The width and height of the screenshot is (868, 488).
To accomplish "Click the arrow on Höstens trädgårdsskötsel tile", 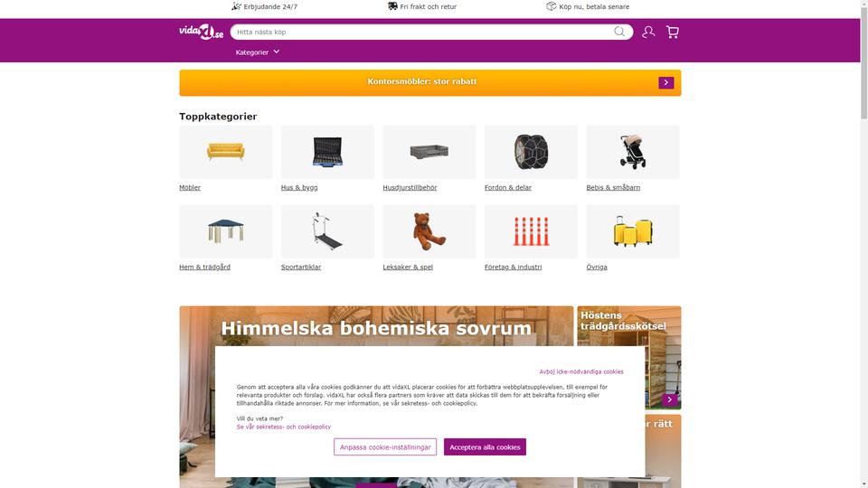I will tap(670, 399).
